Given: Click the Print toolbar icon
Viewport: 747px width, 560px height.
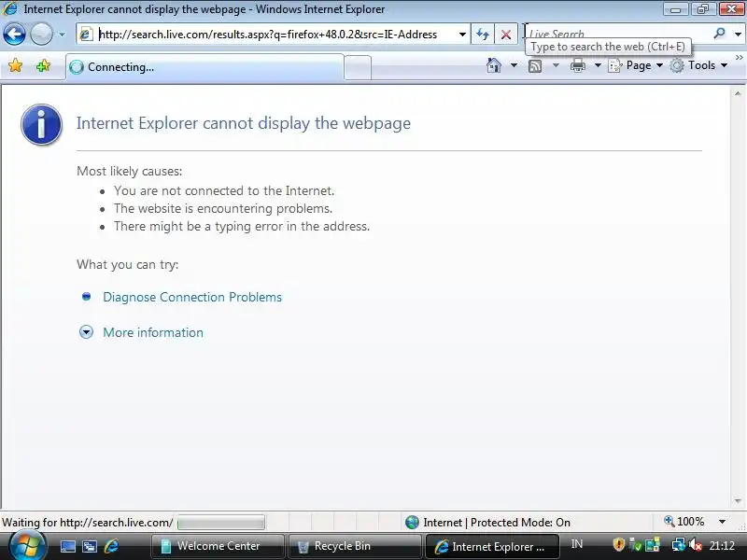Looking at the screenshot, I should click(577, 65).
